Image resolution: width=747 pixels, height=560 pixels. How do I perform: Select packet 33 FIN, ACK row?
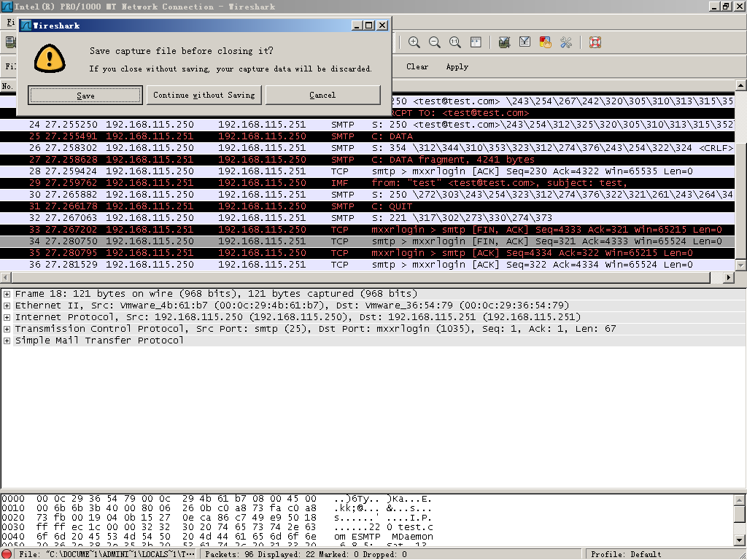click(x=368, y=230)
